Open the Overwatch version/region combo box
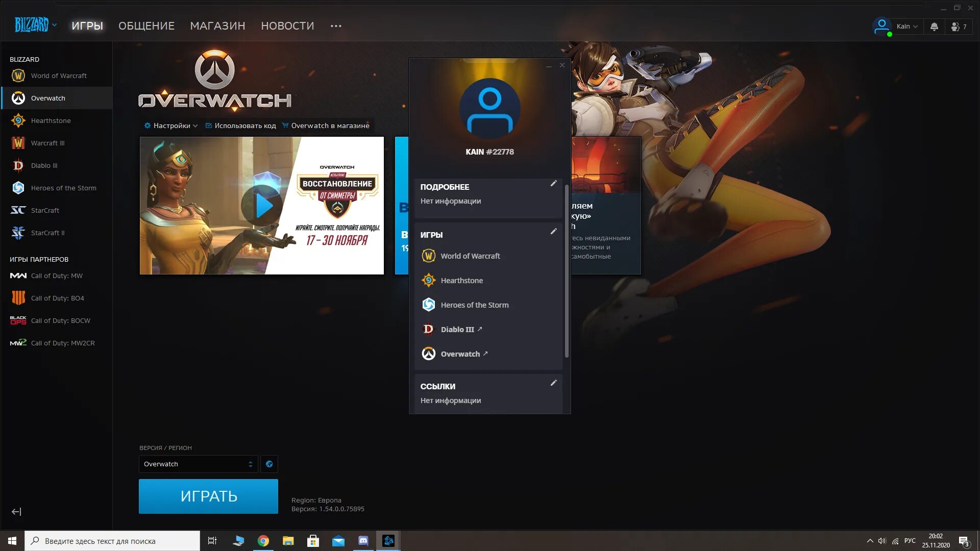This screenshot has height=551, width=980. point(198,464)
